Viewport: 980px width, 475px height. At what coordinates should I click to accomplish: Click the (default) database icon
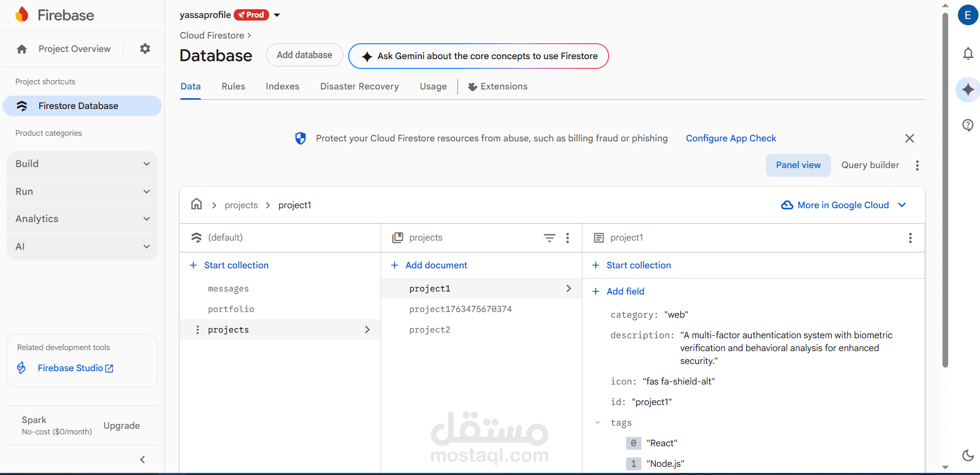coord(196,238)
